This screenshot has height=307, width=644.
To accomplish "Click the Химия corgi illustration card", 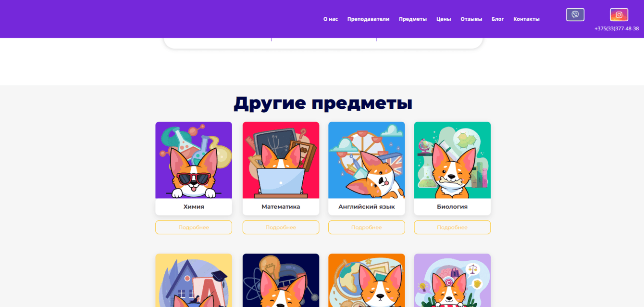I will point(194,160).
